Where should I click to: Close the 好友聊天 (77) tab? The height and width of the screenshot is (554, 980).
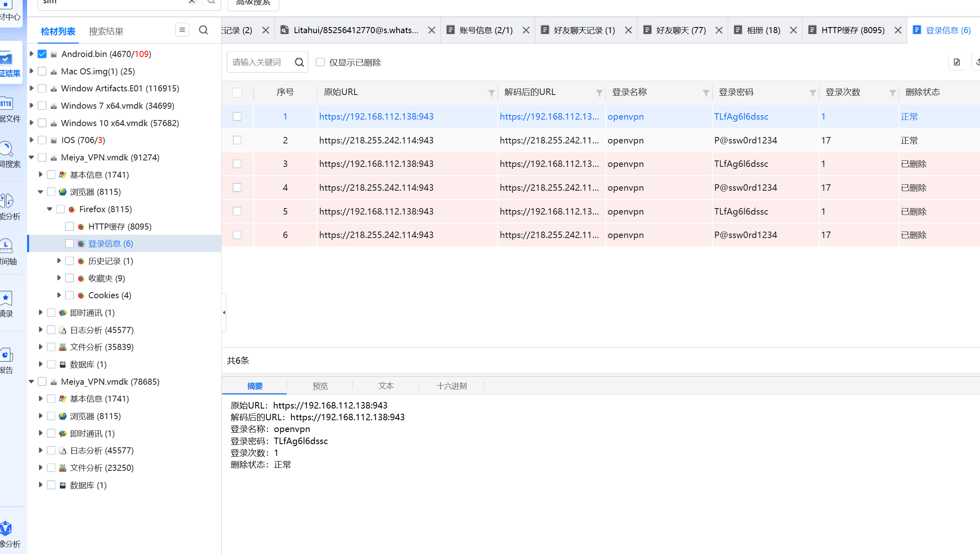[719, 30]
